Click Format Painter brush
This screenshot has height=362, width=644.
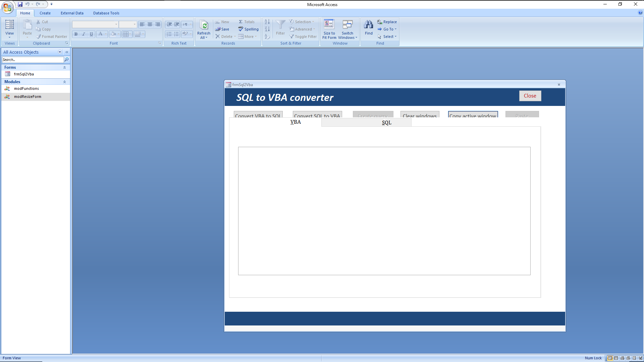(x=52, y=37)
